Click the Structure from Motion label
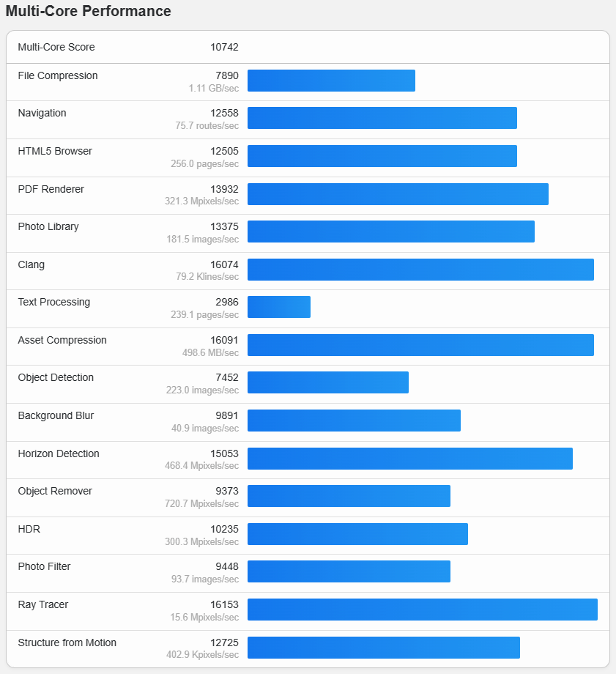 67,642
